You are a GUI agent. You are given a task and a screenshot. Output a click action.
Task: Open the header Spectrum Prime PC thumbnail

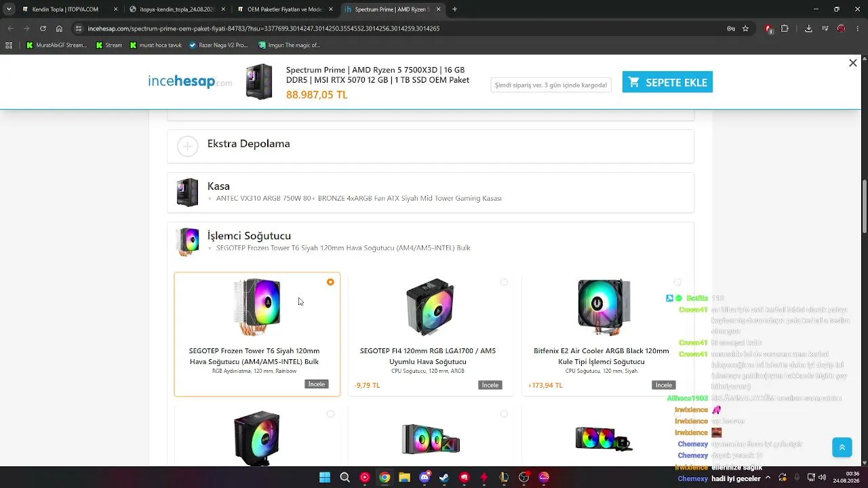click(259, 82)
